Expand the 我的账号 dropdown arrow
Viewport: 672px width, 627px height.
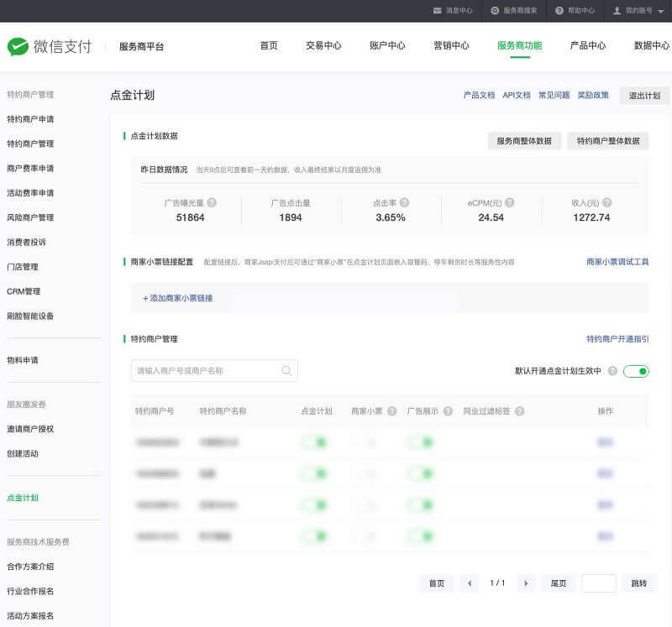coord(659,11)
